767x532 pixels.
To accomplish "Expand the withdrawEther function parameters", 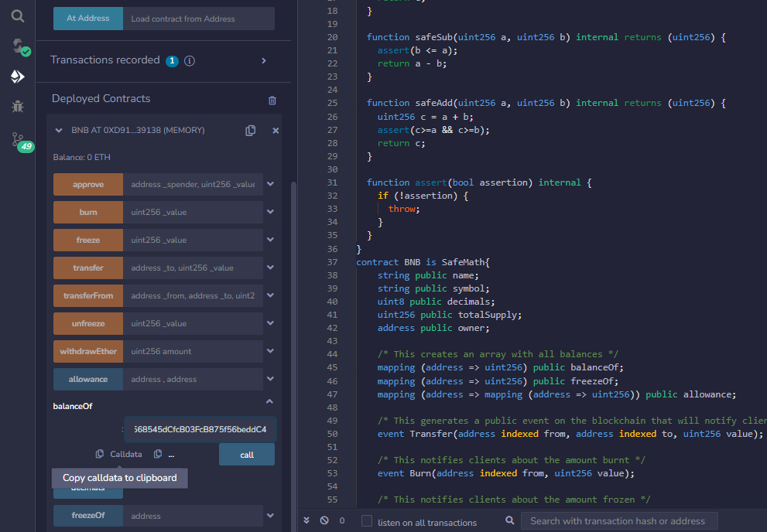I will [x=271, y=351].
